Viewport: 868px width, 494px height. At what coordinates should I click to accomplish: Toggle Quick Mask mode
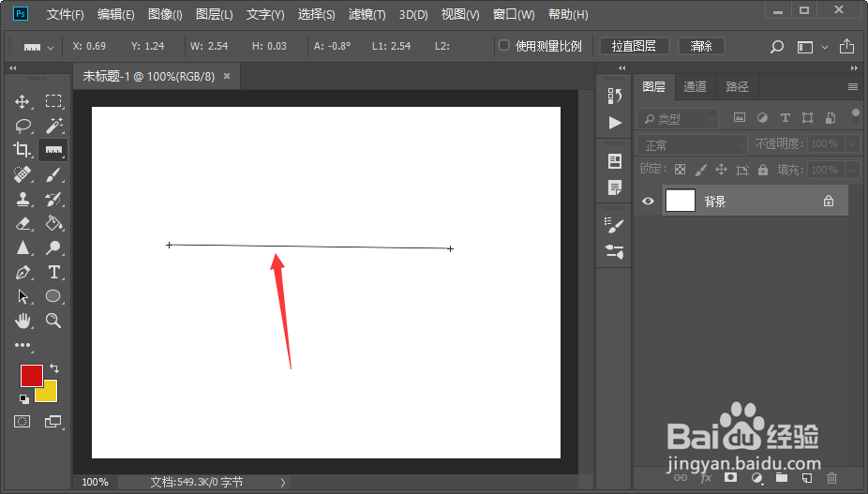22,422
